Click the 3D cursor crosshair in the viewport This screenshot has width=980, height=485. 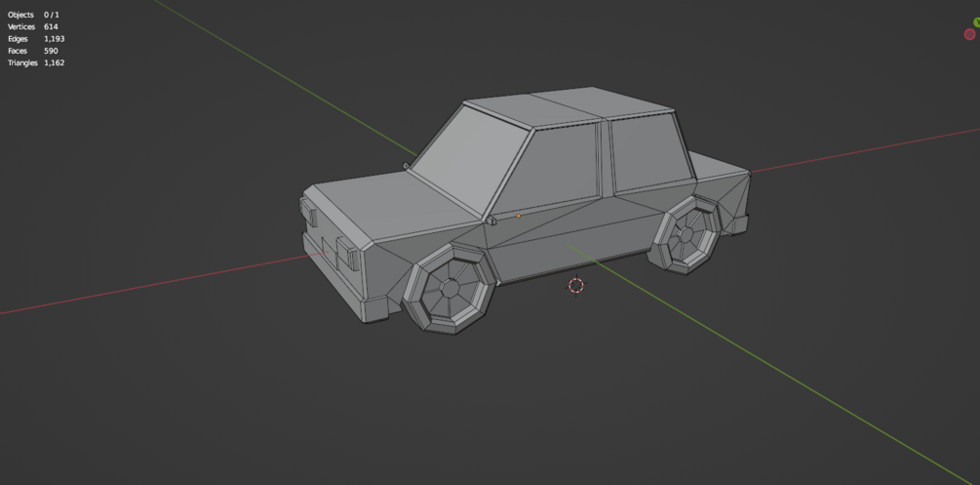tap(575, 286)
